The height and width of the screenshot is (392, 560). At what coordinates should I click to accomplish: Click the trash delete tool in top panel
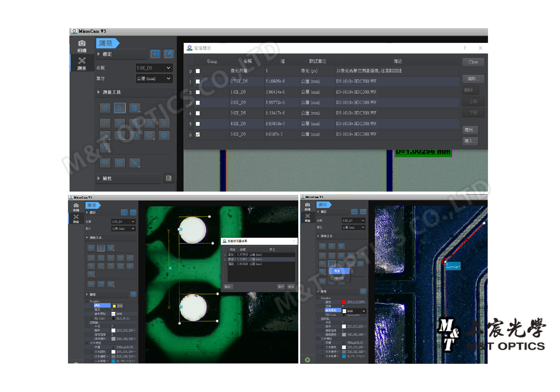click(x=134, y=108)
